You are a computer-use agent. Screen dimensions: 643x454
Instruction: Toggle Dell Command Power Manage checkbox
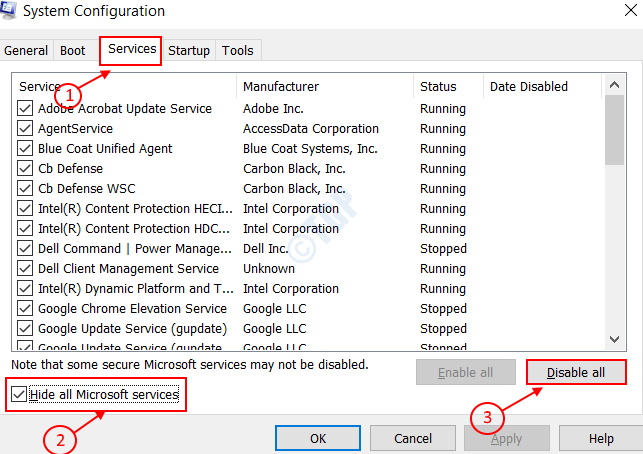pos(25,249)
